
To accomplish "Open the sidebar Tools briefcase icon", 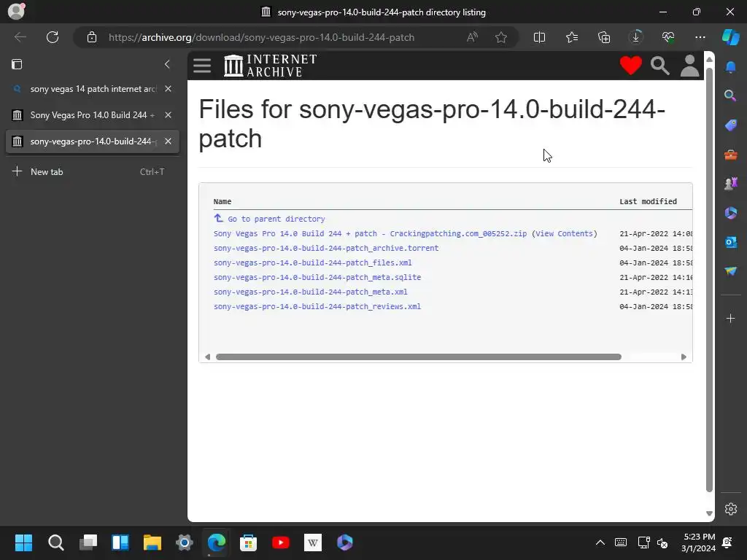I will coord(730,155).
